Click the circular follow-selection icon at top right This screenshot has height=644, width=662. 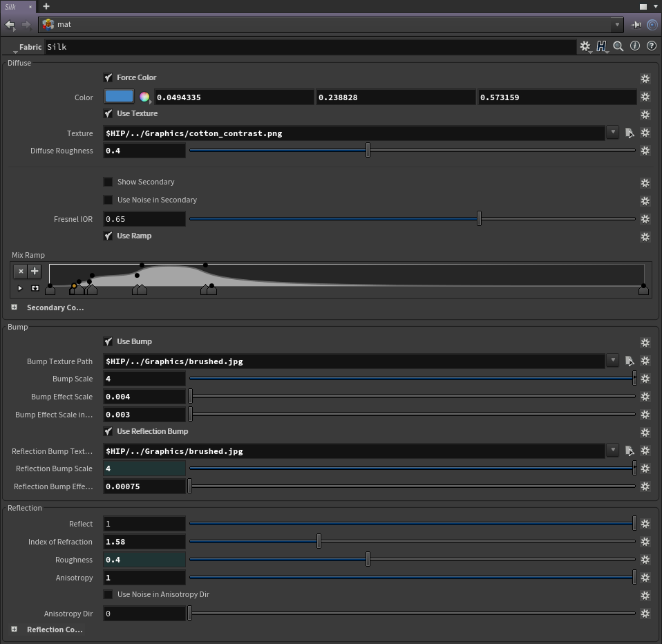point(652,25)
